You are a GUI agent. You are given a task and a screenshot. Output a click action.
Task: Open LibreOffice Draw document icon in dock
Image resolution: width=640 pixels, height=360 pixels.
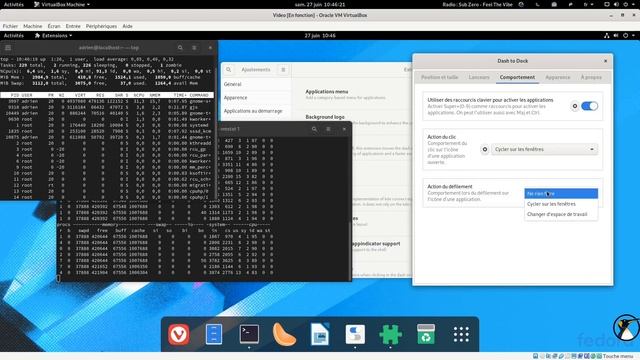(320, 334)
